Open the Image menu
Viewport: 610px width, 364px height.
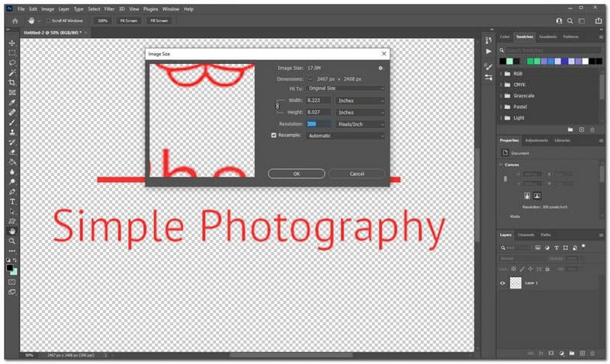pos(48,9)
